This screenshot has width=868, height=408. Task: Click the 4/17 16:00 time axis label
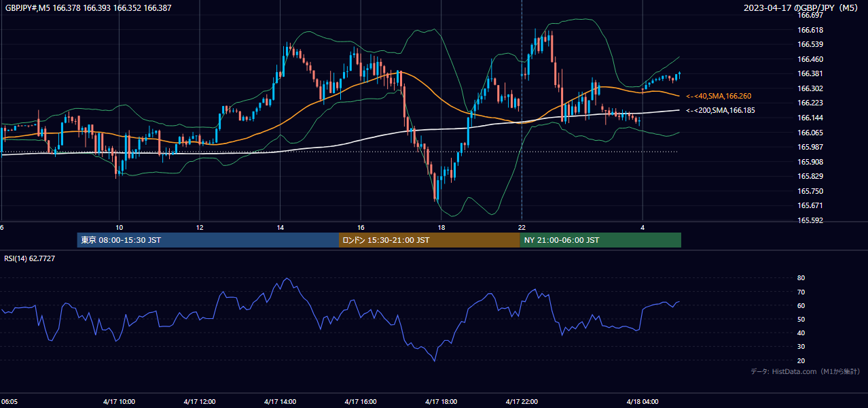(x=361, y=402)
